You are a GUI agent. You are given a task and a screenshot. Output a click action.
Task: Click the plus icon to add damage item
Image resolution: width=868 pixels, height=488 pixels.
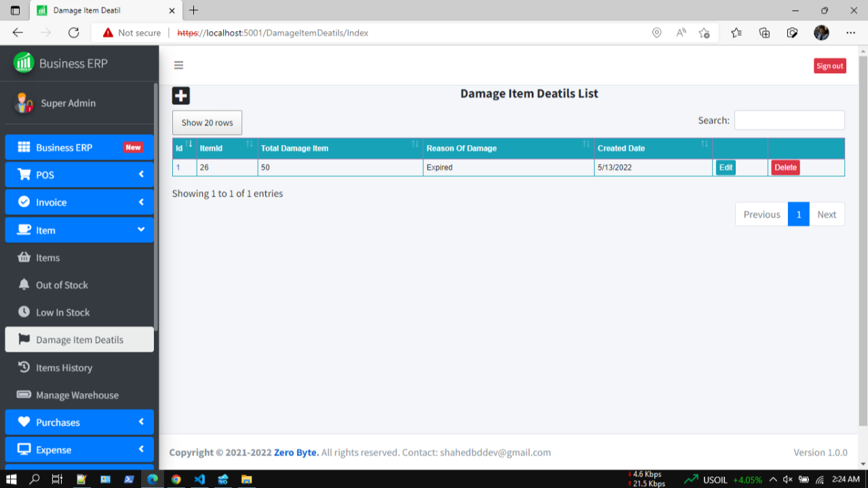[180, 96]
